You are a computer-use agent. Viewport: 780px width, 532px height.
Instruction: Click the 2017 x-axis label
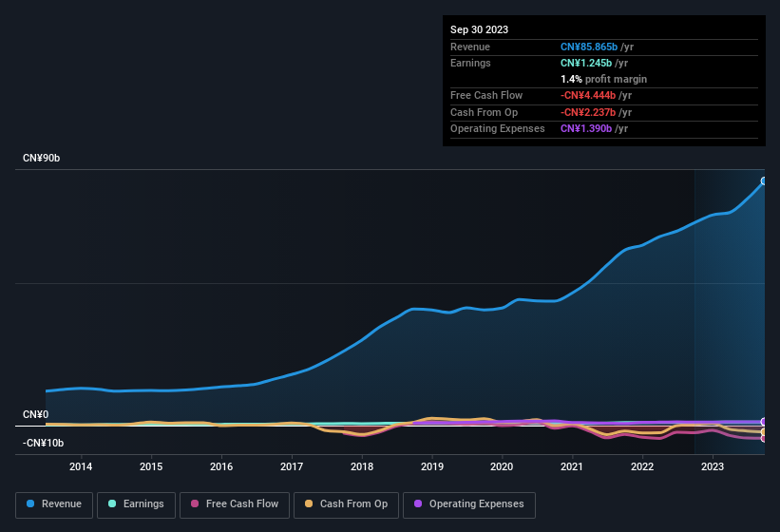[291, 466]
